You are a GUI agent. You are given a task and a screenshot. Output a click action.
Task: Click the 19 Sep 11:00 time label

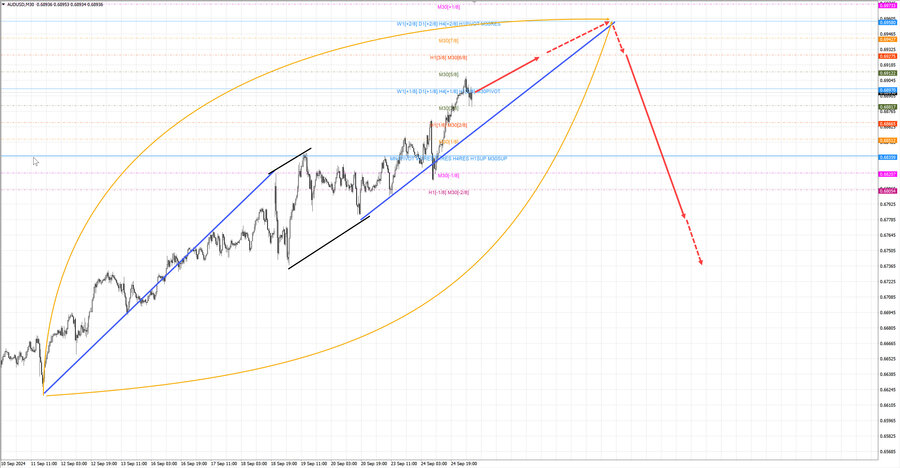(x=314, y=463)
